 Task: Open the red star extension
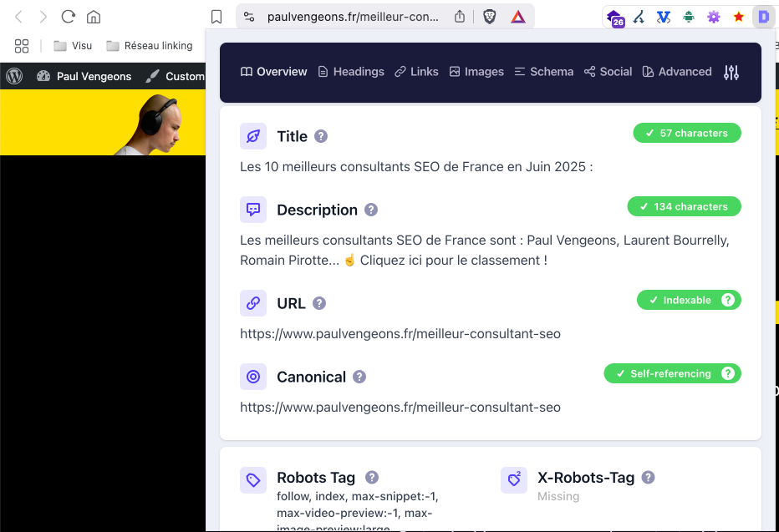click(738, 18)
